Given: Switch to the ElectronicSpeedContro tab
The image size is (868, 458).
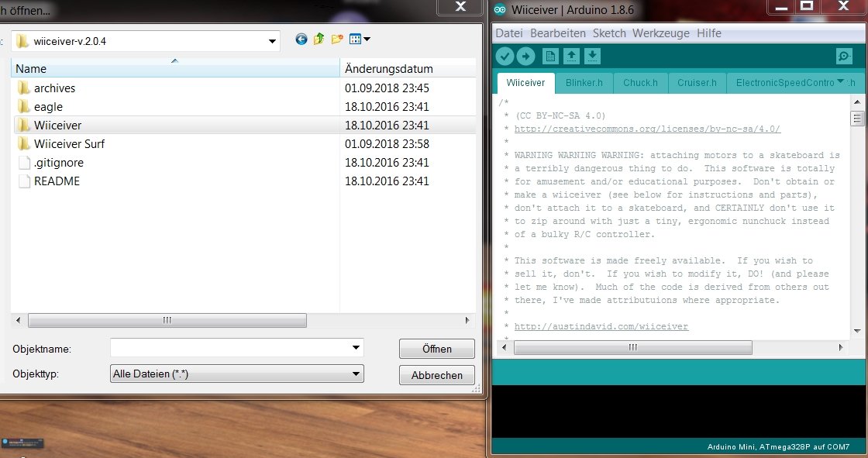Looking at the screenshot, I should coord(785,83).
